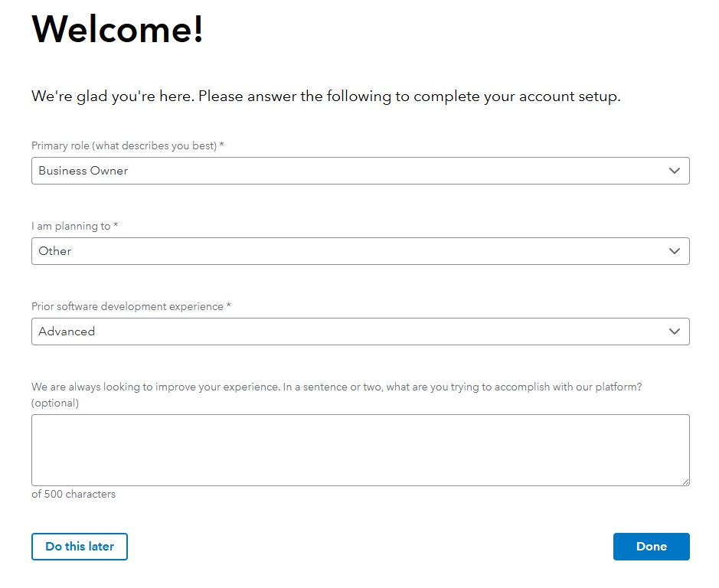Expand the 'I am planning to' selector

[360, 250]
